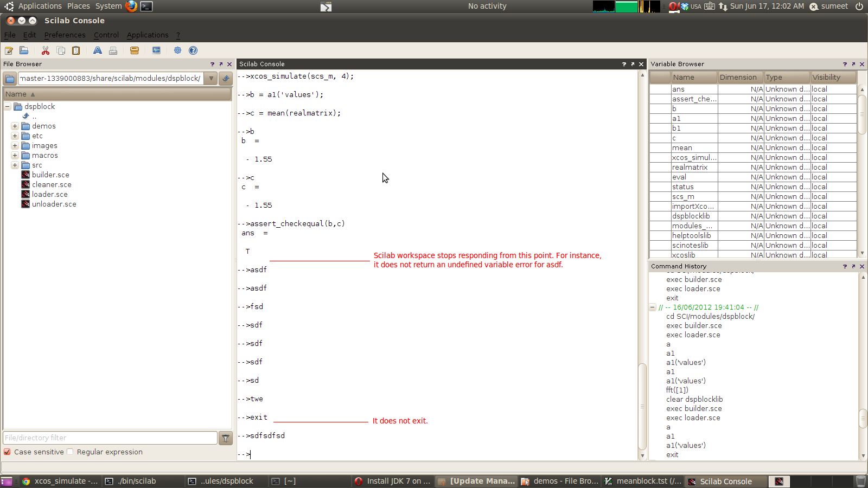Expand the etc folder
Screen dimensions: 868x488
tap(15, 136)
